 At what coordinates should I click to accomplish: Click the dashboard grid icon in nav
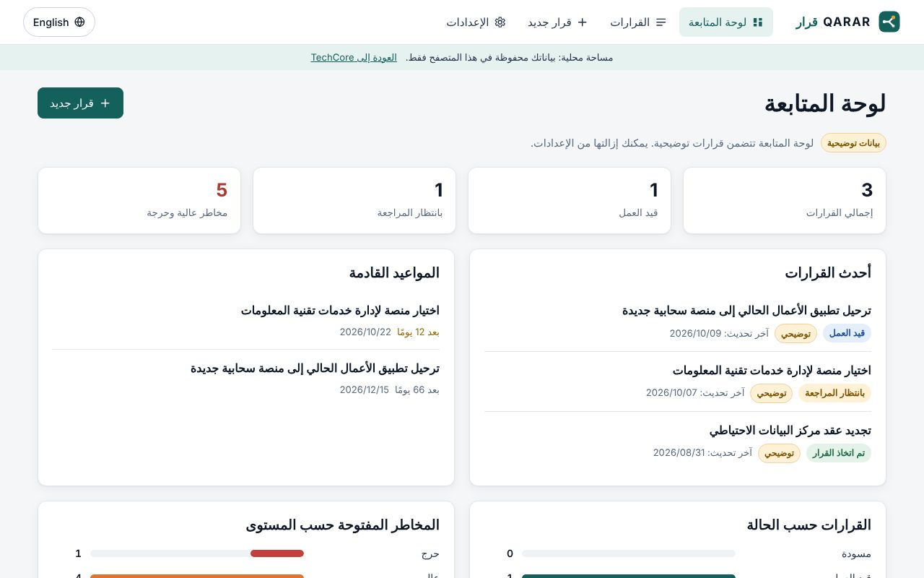[x=757, y=22]
